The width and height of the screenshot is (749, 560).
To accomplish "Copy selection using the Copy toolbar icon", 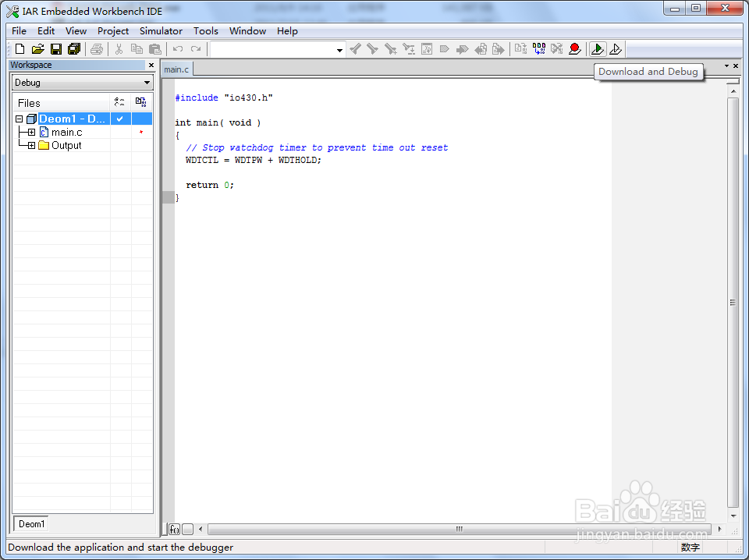I will (137, 48).
